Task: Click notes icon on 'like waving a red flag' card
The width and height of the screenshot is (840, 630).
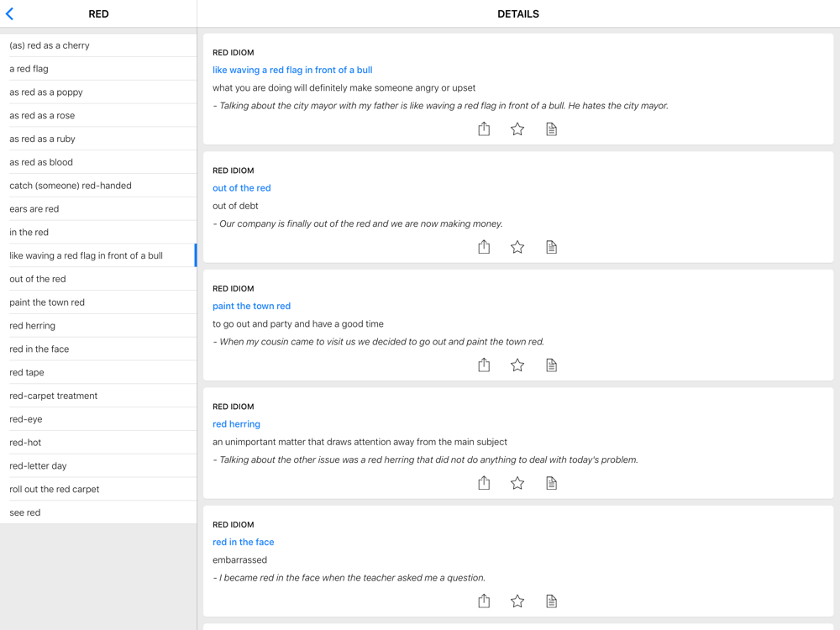Action: point(551,129)
